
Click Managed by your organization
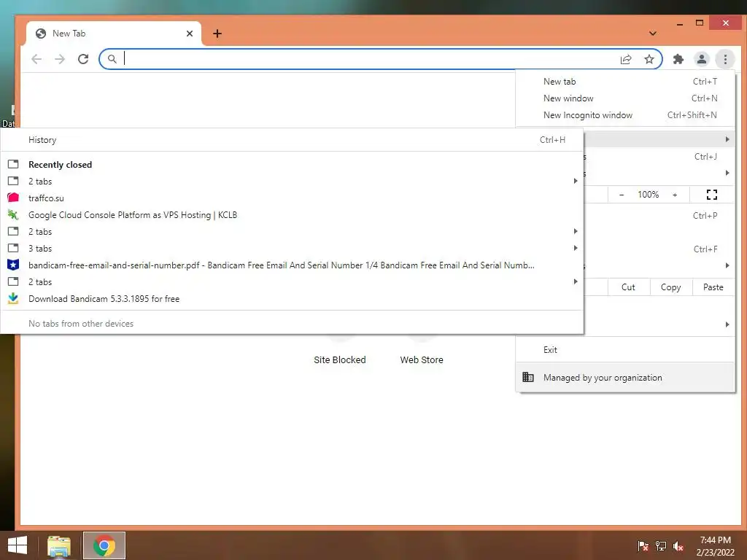click(625, 377)
